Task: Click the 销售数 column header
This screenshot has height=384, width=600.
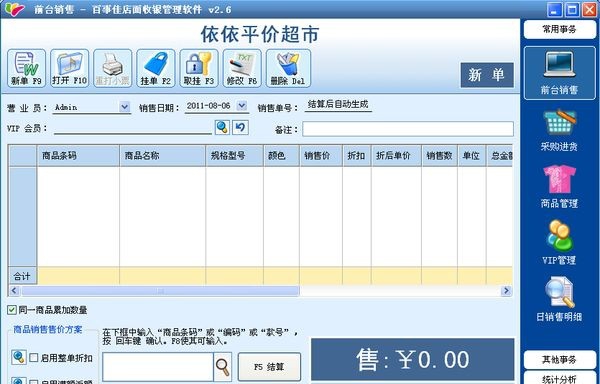Action: tap(440, 156)
